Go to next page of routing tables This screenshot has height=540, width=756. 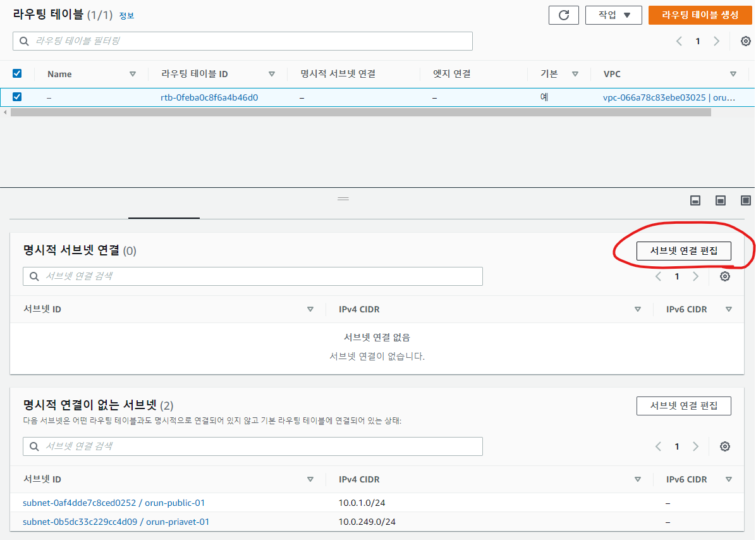716,41
